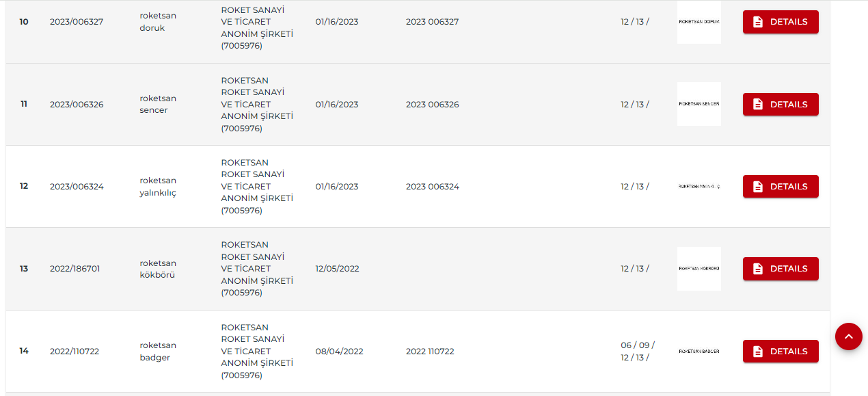Click application number 2023/006327
868x396 pixels.
[77, 22]
